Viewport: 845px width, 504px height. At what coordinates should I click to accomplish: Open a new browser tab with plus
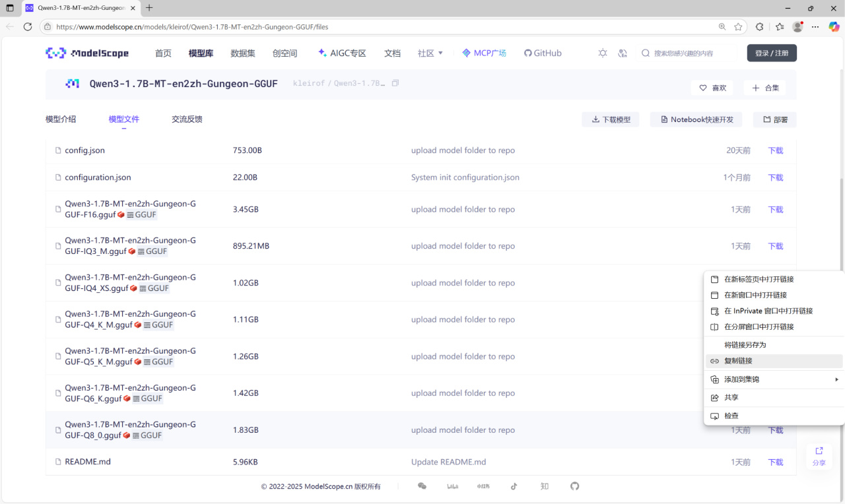pyautogui.click(x=149, y=8)
